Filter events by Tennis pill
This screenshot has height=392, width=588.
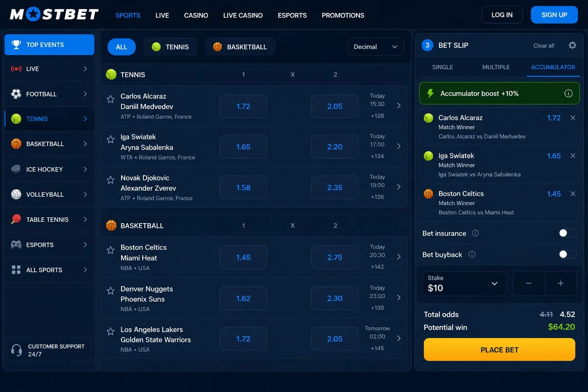(x=170, y=47)
